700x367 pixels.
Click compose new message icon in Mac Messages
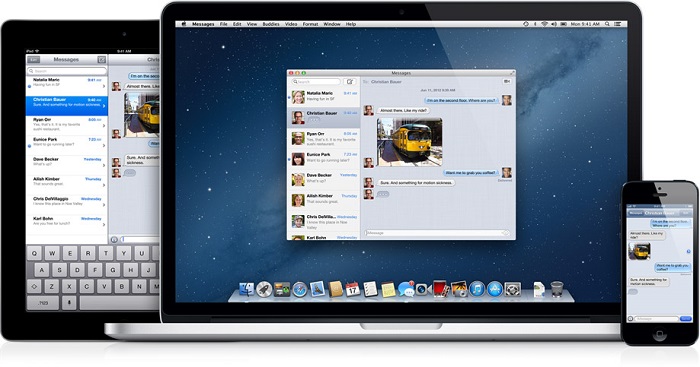coord(350,82)
